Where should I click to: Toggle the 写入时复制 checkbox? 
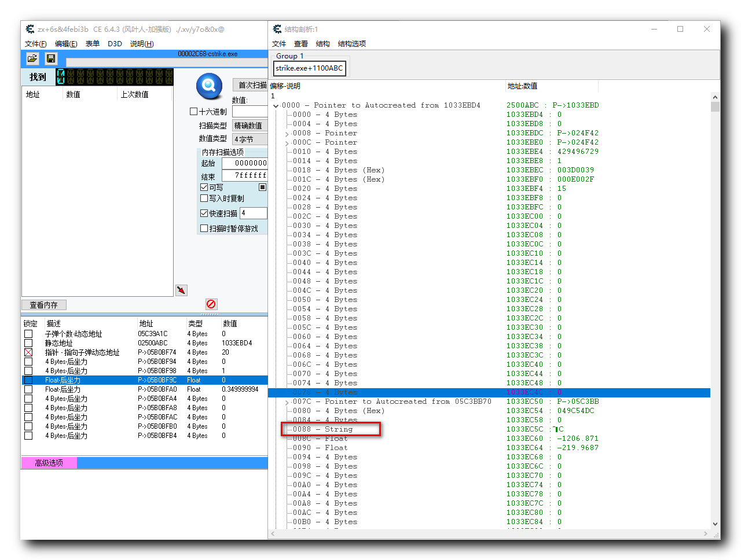point(204,198)
